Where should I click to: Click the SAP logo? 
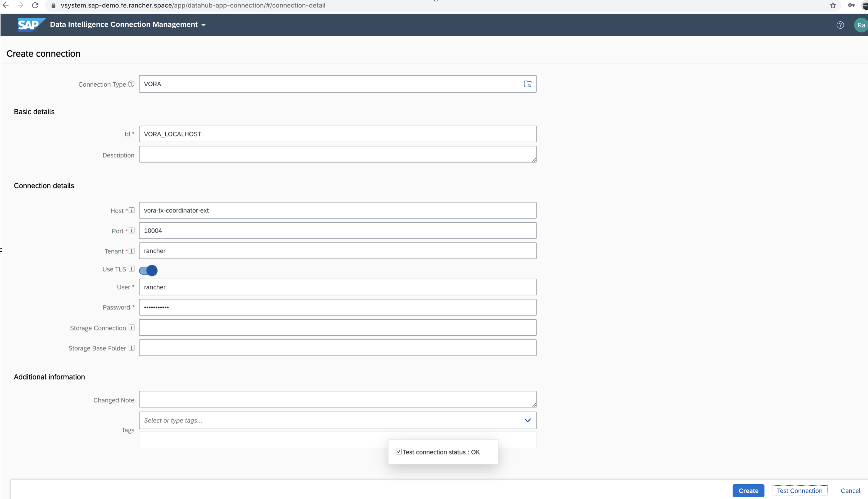[x=30, y=25]
